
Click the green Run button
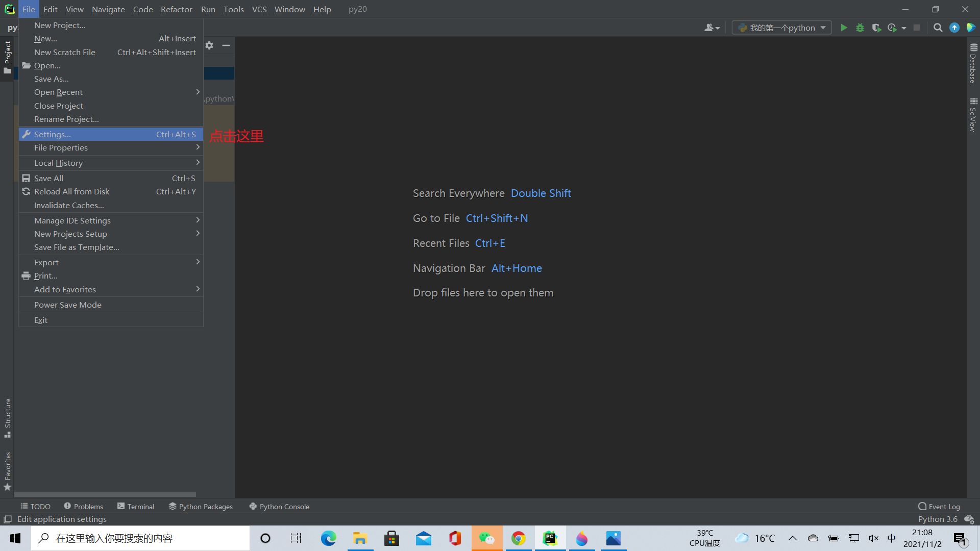click(x=844, y=28)
